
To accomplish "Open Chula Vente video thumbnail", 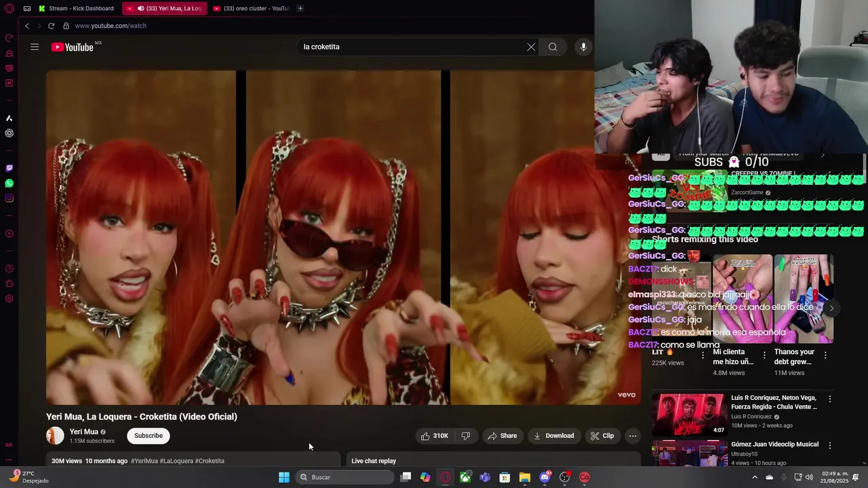I will click(x=689, y=414).
